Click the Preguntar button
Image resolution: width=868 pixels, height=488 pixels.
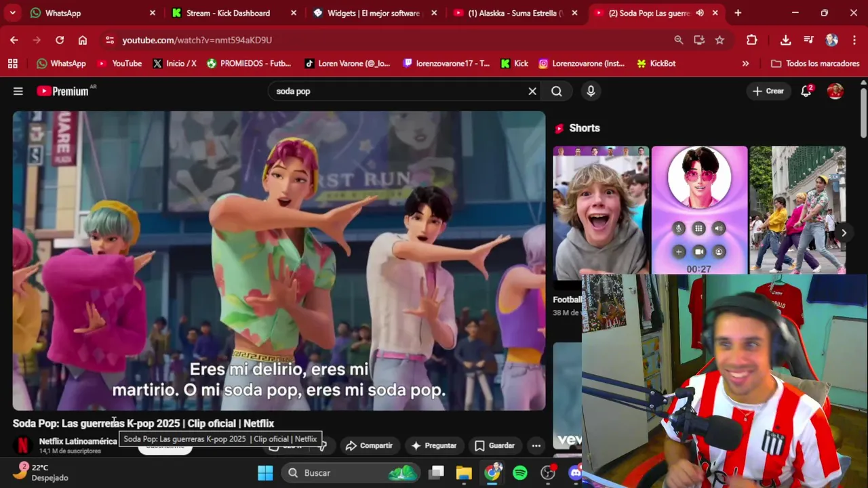[x=434, y=445]
